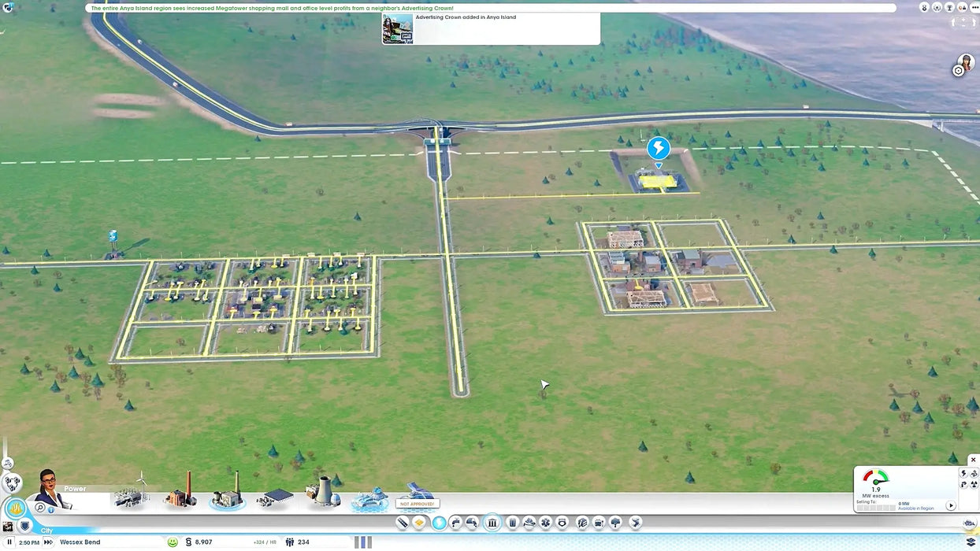The width and height of the screenshot is (980, 551).
Task: Click the camera rotate and zoom control
Action: tap(963, 23)
